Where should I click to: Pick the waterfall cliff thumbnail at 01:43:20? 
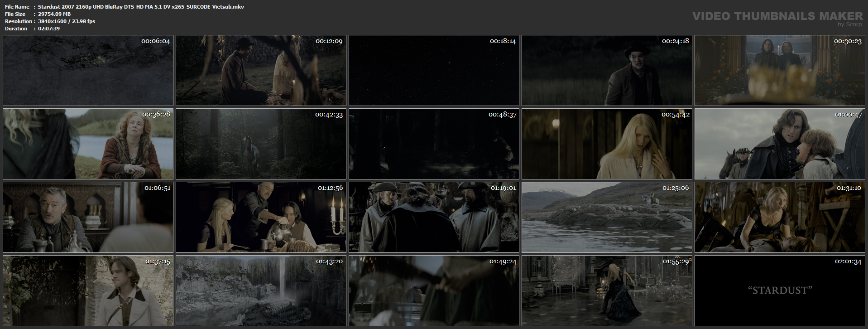(x=261, y=291)
